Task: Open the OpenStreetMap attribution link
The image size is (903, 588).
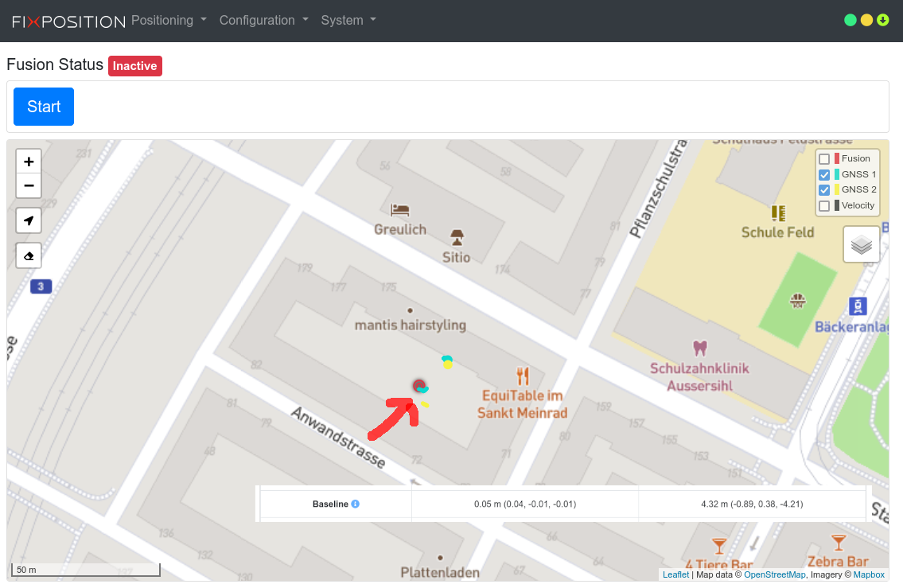Action: [774, 574]
